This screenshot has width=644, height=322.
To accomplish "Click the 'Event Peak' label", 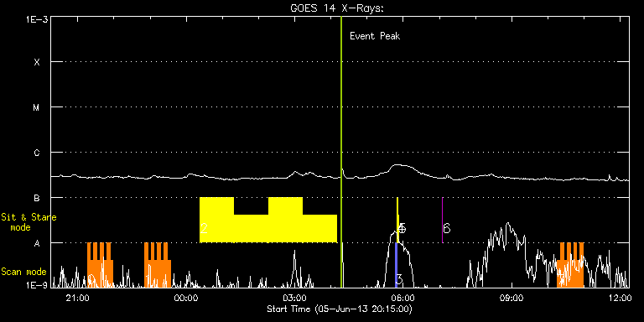I will (x=375, y=36).
